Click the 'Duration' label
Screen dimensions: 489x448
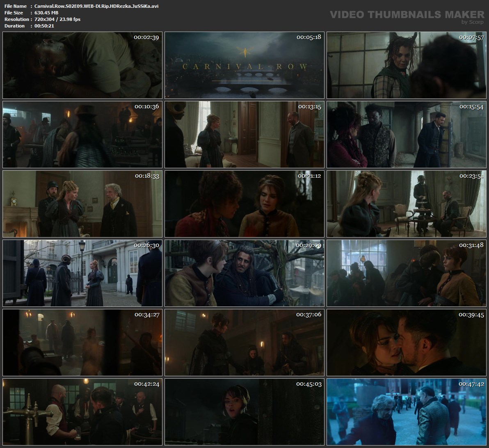(x=15, y=25)
